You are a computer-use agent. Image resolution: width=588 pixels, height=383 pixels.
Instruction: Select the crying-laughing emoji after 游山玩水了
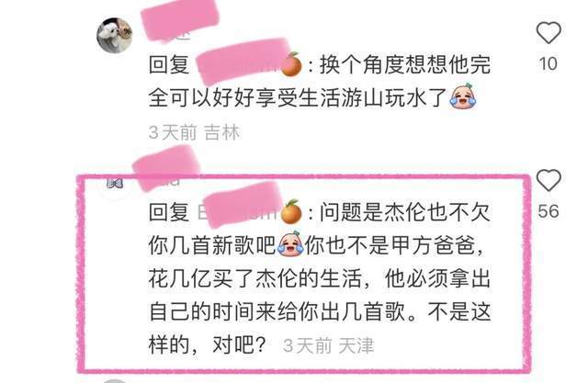click(x=463, y=96)
